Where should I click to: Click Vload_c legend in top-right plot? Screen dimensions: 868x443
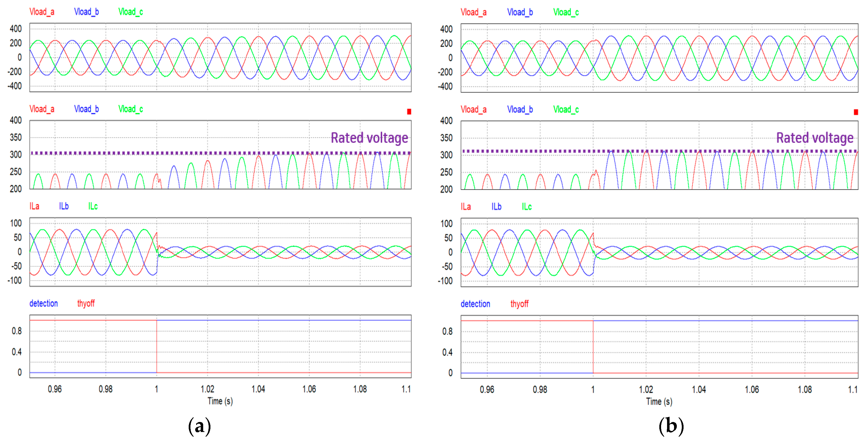566,13
